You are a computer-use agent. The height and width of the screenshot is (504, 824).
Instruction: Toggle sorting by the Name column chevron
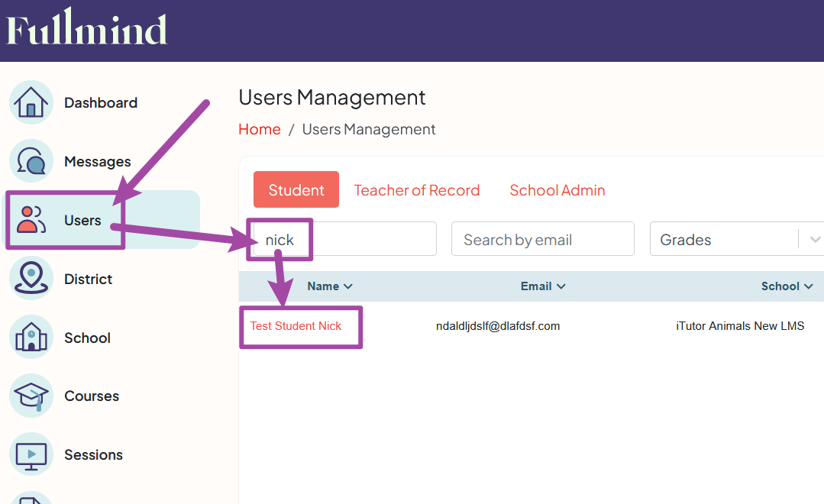tap(348, 286)
